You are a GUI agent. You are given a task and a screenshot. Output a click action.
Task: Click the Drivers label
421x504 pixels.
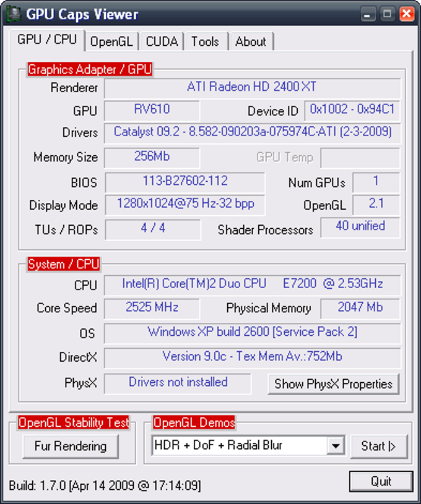[x=80, y=132]
